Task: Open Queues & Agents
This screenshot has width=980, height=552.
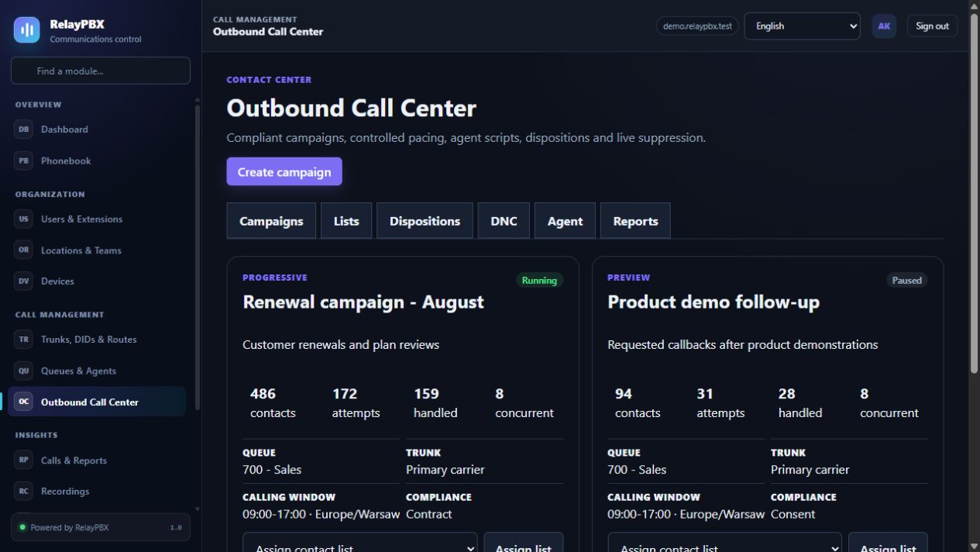Action: (97, 371)
